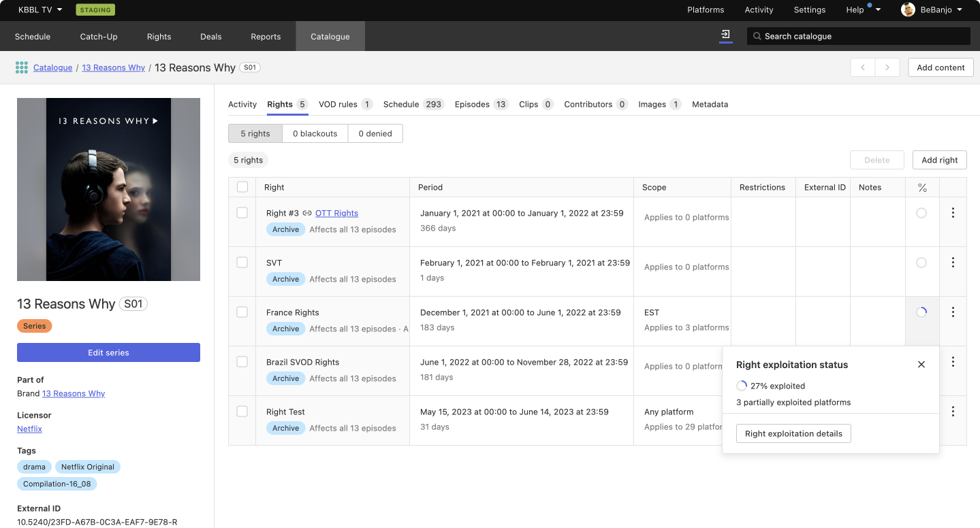This screenshot has width=980, height=528.
Task: Go to Catch-Up in main navigation
Action: pos(99,36)
